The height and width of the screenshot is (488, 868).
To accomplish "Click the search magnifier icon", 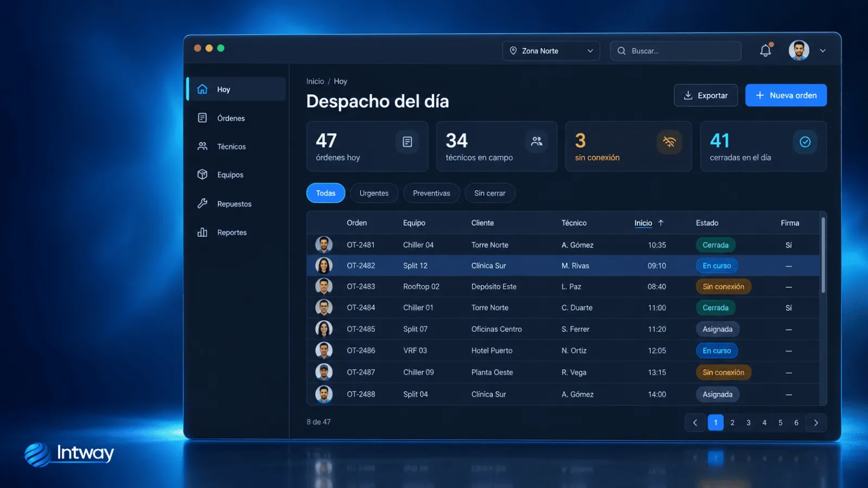I will [x=622, y=50].
